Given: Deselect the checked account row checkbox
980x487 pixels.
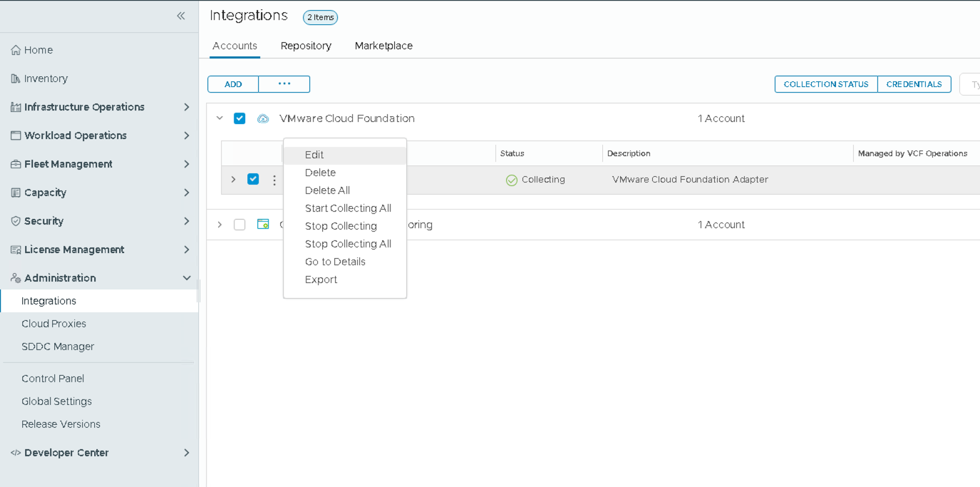Looking at the screenshot, I should coord(253,179).
